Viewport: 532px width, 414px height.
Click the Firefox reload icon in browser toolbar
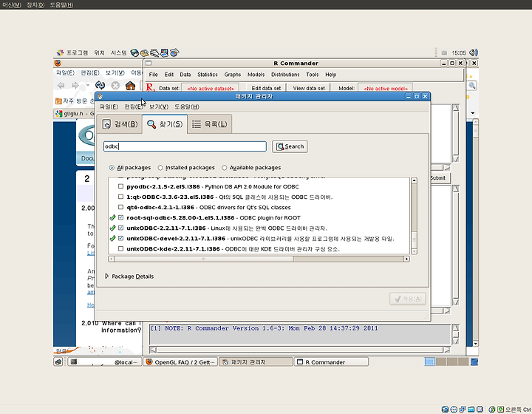click(100, 85)
